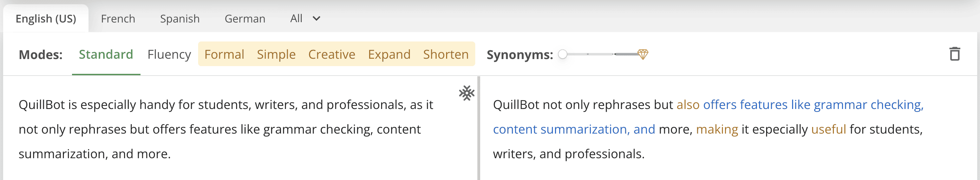Click the highlighted word 'useful' in output
The image size is (980, 180).
click(x=828, y=129)
